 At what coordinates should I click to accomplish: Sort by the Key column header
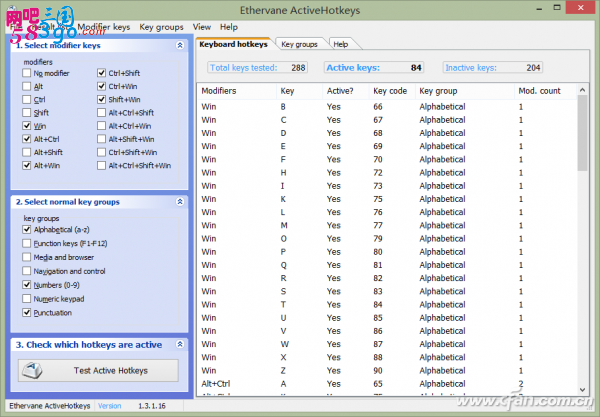pos(299,91)
